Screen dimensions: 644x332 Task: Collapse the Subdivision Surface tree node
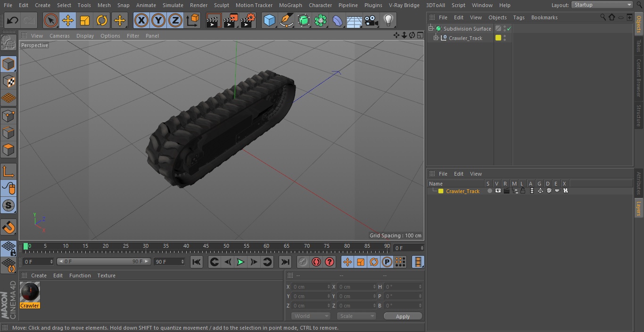430,29
